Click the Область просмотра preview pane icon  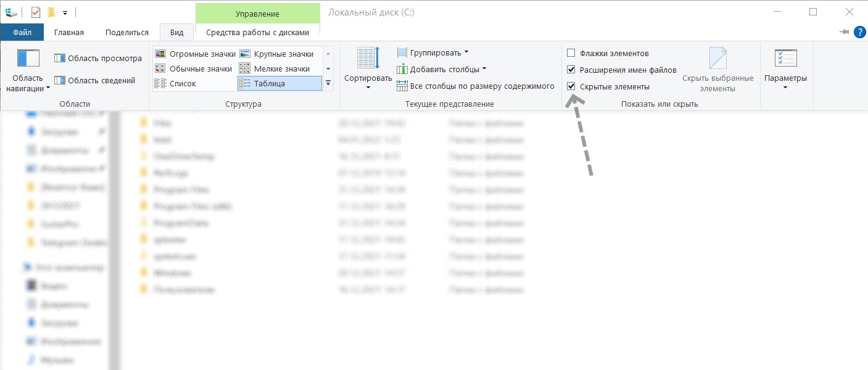(x=60, y=59)
